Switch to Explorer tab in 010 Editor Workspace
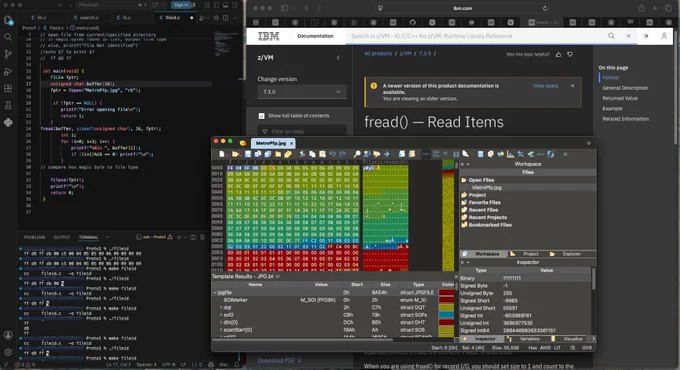The height and width of the screenshot is (370, 680). pos(567,254)
